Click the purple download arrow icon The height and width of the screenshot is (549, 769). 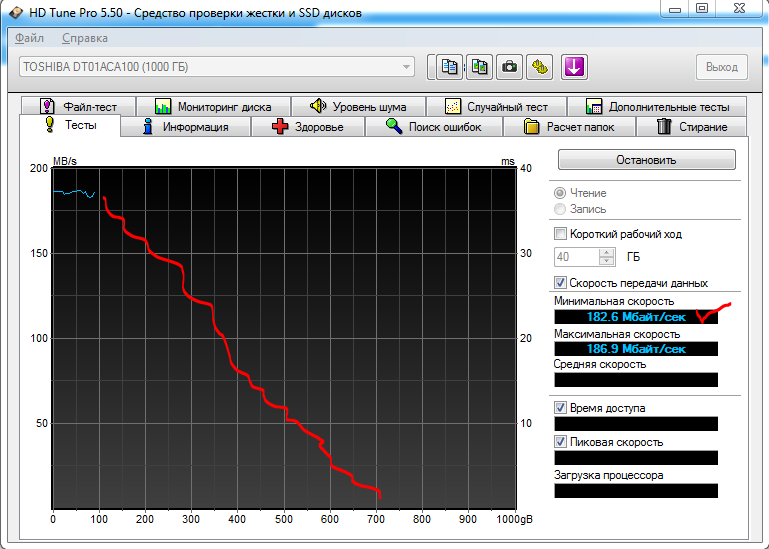[574, 67]
